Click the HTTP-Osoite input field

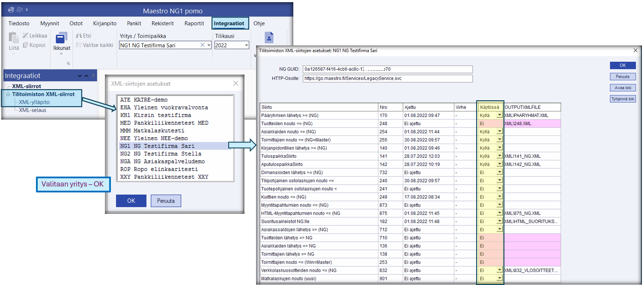pos(388,78)
